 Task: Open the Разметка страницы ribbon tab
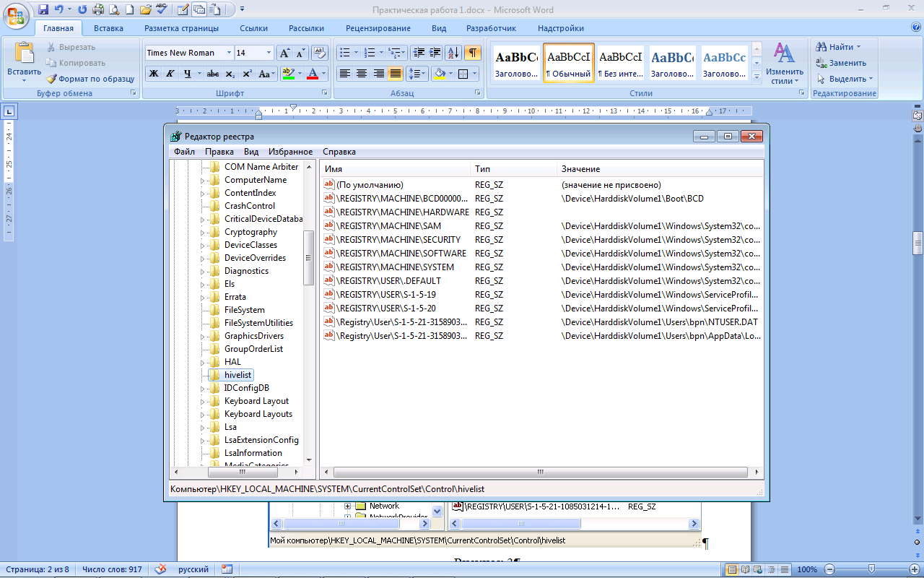tap(181, 28)
